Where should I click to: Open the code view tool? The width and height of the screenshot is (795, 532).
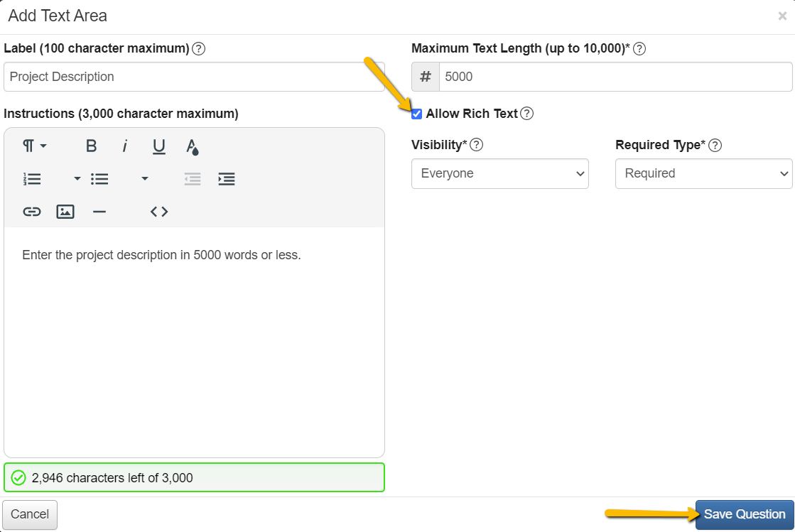[158, 211]
